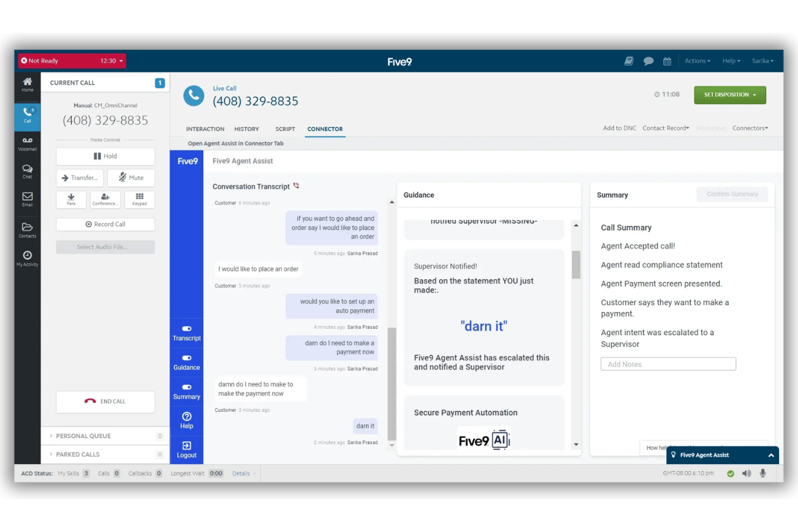Screen dimensions: 798x532
Task: Click "I would like to place an order" message
Action: coord(258,269)
